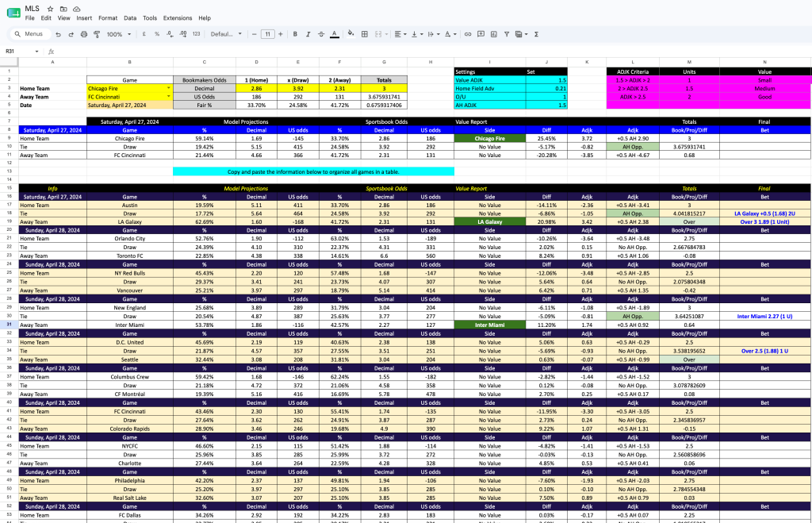
Task: Open the functions (sigma) menu
Action: 536,34
